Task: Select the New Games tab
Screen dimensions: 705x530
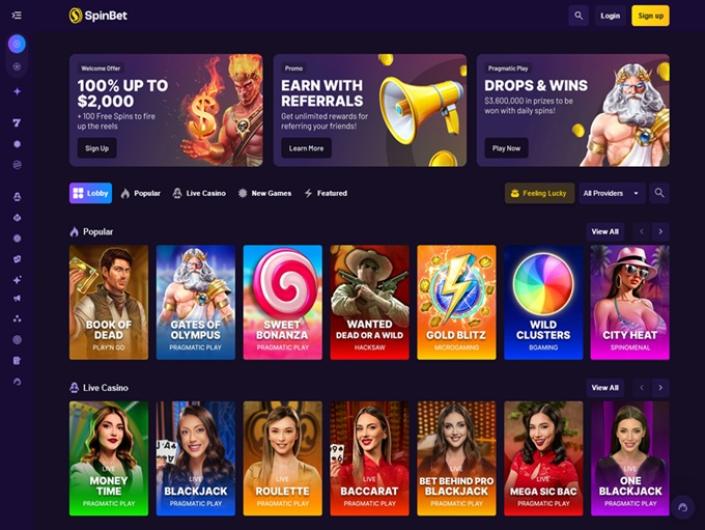Action: [x=264, y=193]
